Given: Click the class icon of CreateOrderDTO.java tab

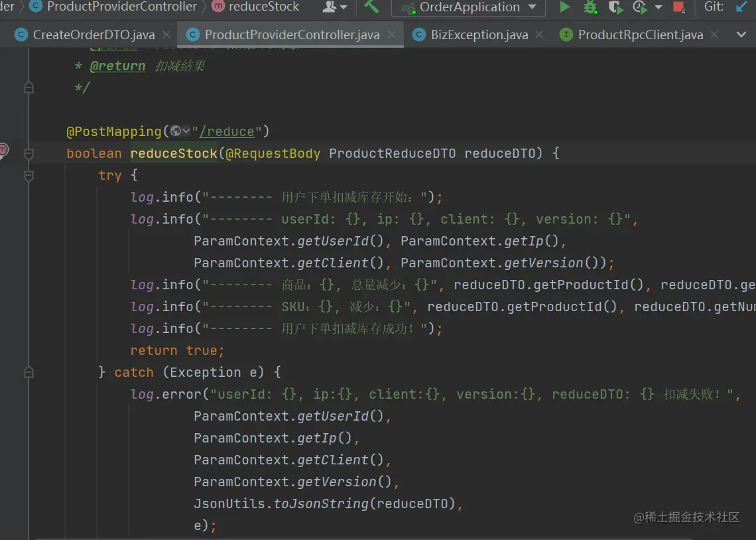Looking at the screenshot, I should pos(21,34).
